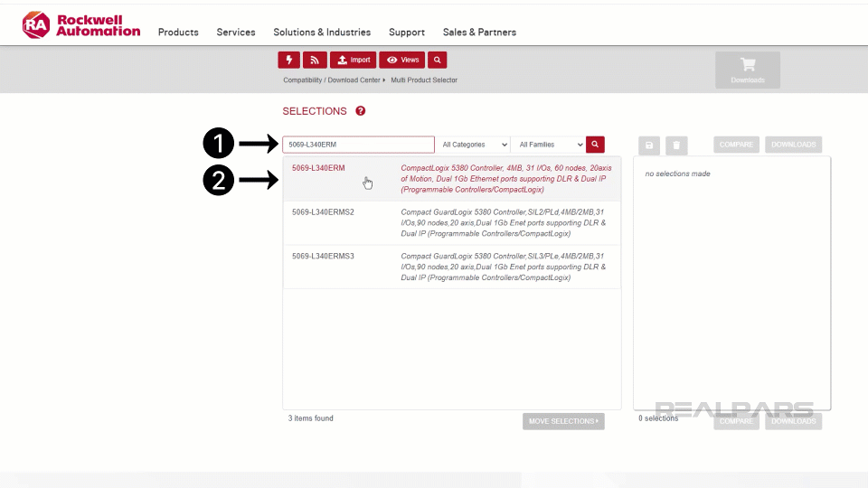Click the RSS feed icon button
Screen dimensions: 868x488
[x=315, y=60]
